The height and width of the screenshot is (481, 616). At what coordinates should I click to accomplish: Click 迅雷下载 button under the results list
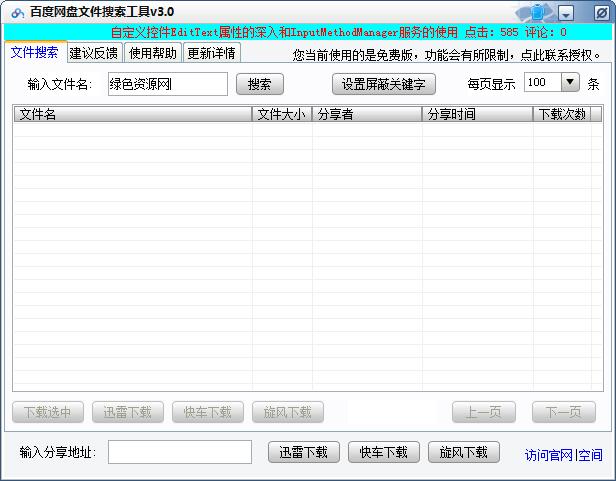128,412
